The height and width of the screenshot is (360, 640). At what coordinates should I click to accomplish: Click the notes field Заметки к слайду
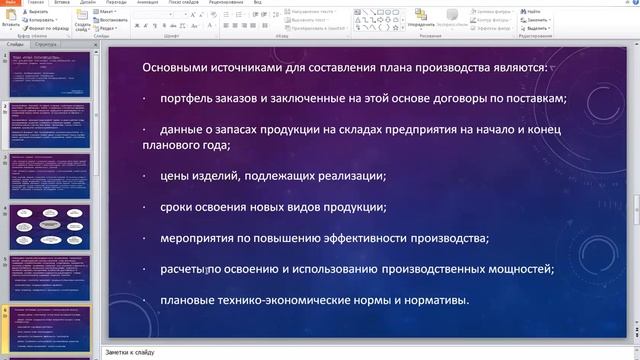367,353
